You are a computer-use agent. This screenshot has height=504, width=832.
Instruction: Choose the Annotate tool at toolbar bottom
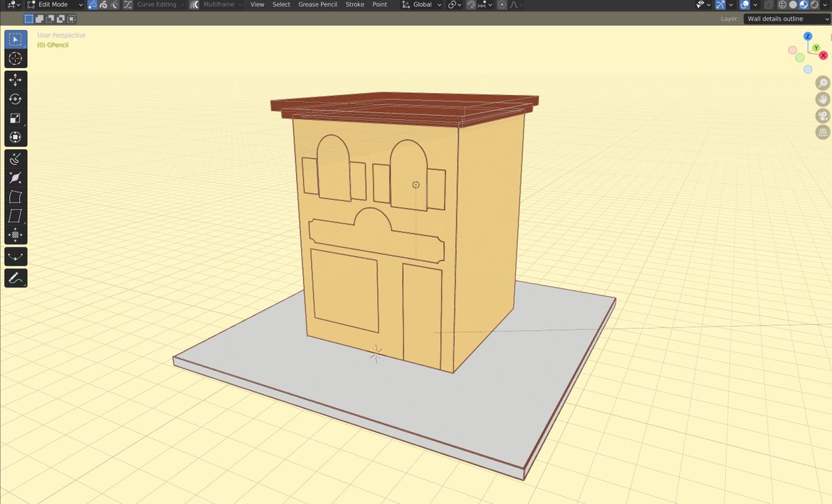tap(15, 278)
